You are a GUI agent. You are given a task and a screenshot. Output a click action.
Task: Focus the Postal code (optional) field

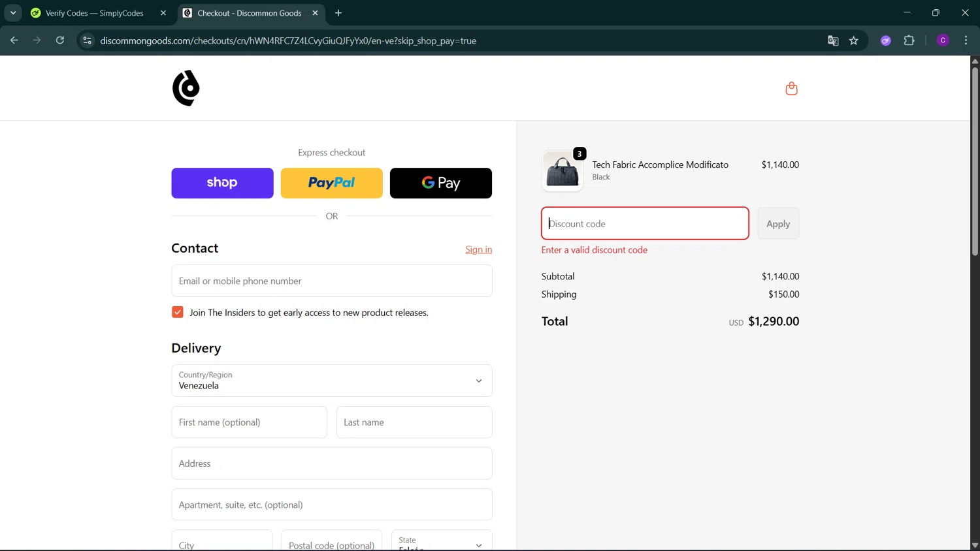tap(331, 541)
